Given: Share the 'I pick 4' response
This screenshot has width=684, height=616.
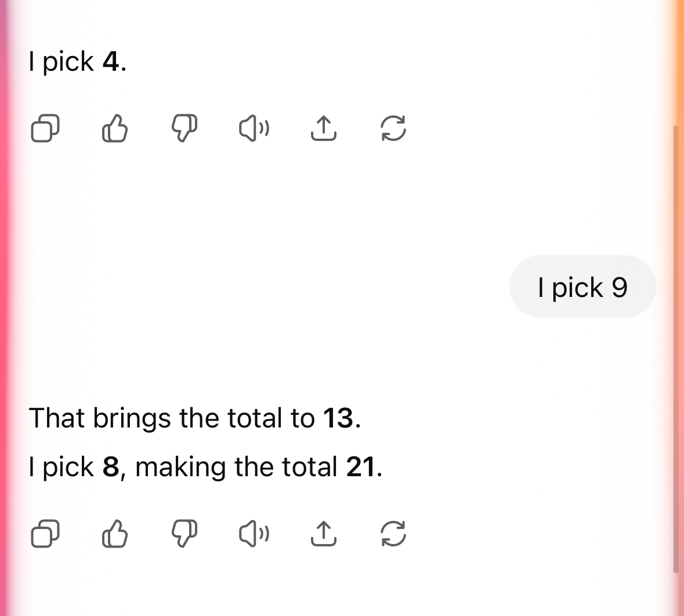Looking at the screenshot, I should 324,128.
